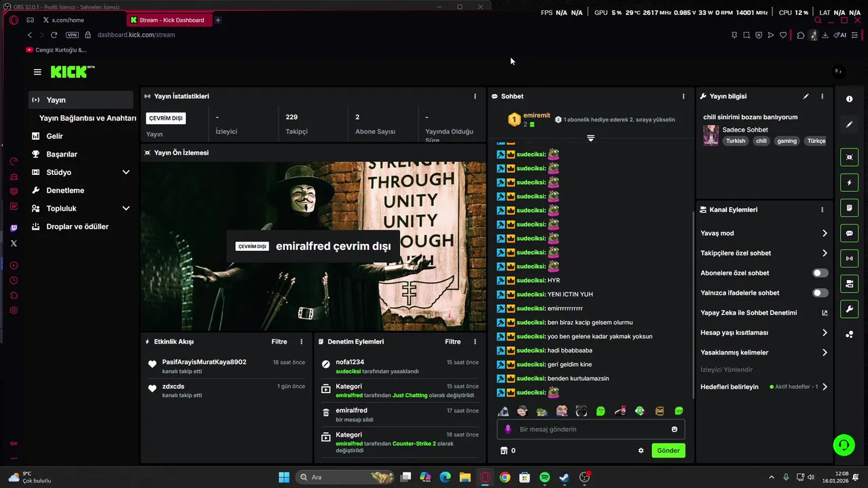Open Takipçilere özel sohbet options
This screenshot has height=488, width=868.
pyautogui.click(x=764, y=253)
